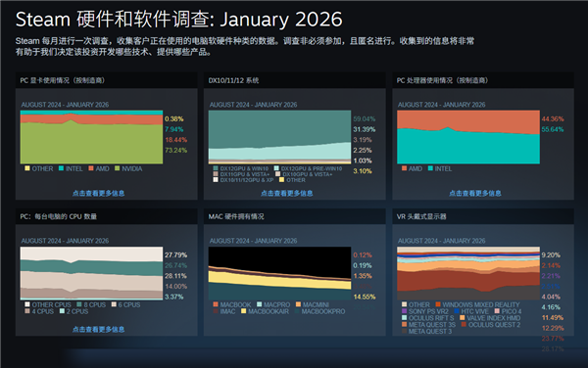Click the PC 显卡使用情况 panel header
Image resolution: width=588 pixels, height=368 pixels.
(106, 80)
